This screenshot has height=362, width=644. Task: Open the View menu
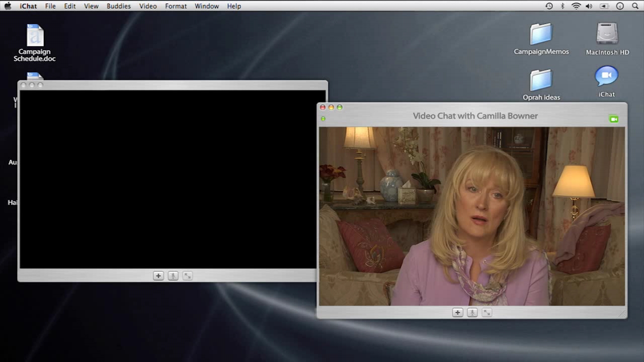[91, 6]
